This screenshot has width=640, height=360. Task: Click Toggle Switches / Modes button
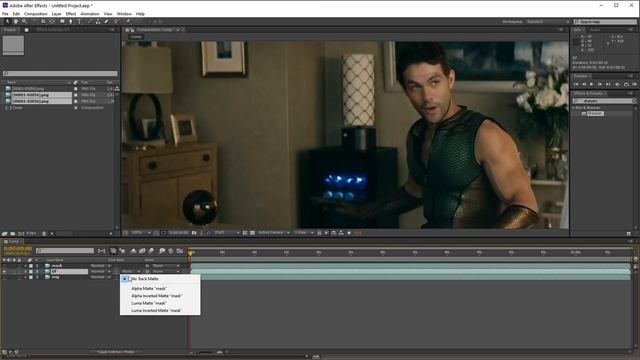[116, 351]
